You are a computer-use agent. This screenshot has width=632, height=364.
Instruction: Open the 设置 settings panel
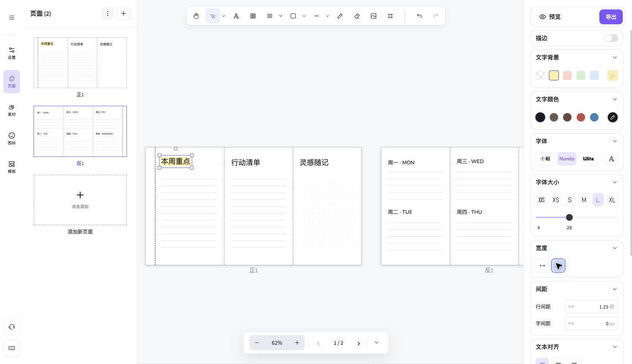coord(12,53)
